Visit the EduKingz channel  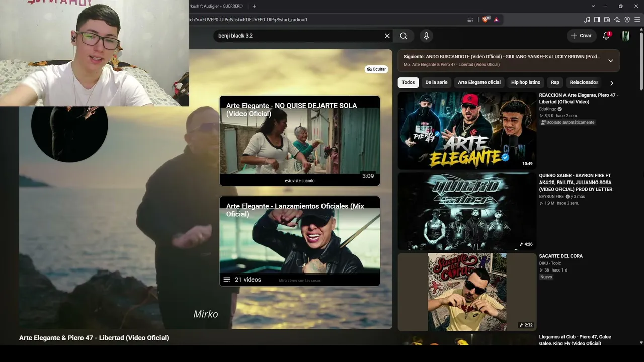point(547,109)
